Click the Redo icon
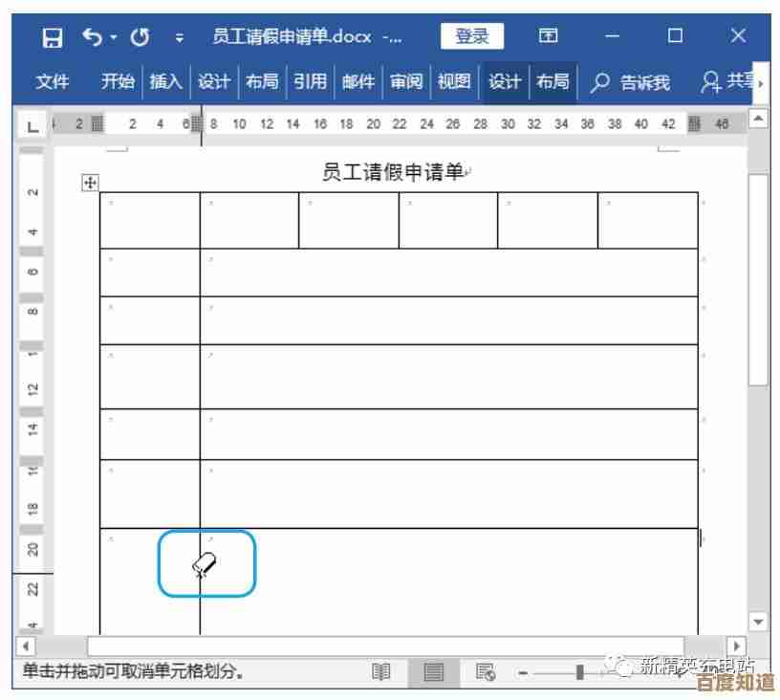 pos(141,37)
